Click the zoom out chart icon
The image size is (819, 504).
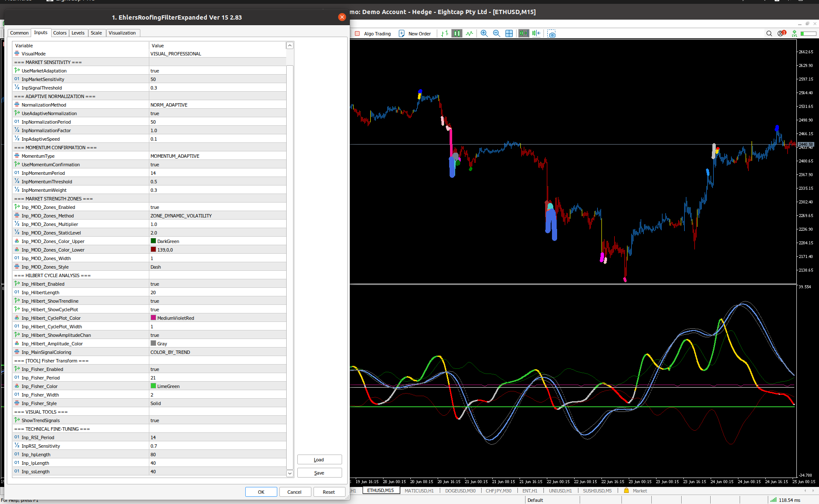497,33
